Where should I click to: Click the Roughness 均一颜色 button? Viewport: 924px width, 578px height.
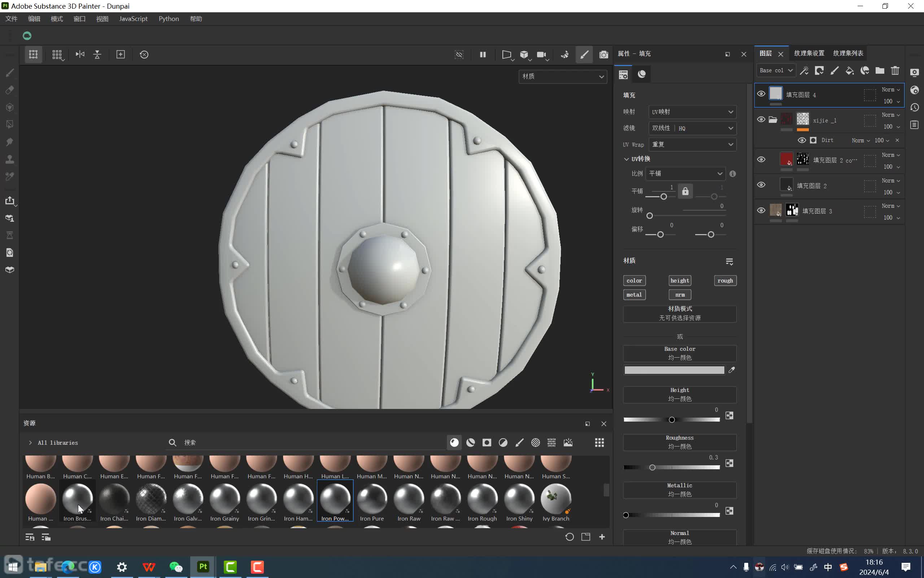pyautogui.click(x=680, y=442)
